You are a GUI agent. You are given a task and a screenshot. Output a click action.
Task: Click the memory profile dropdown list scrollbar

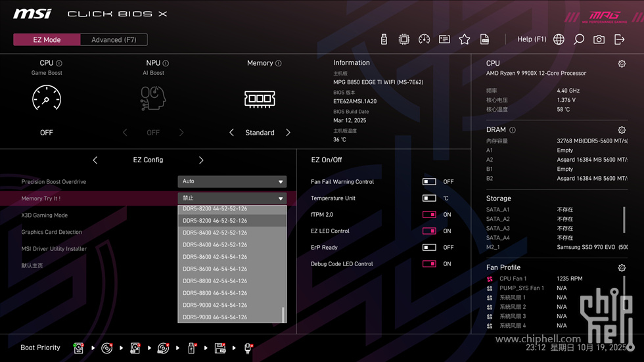tap(284, 315)
